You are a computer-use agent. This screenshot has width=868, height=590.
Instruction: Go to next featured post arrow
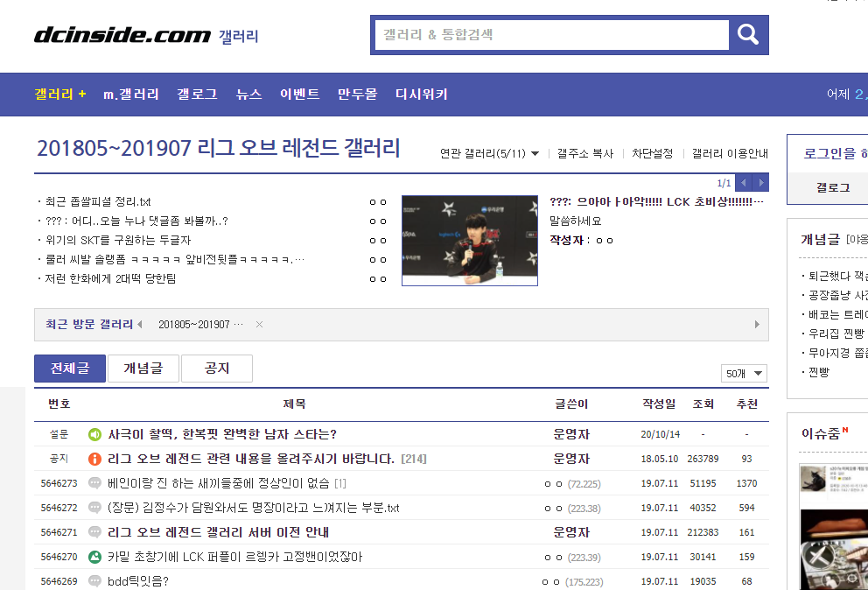point(761,182)
